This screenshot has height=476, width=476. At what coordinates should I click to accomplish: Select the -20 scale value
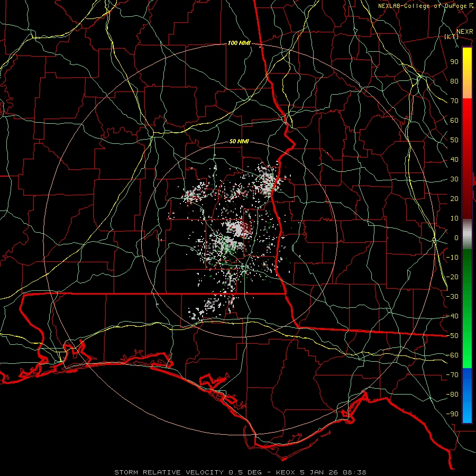[452, 277]
